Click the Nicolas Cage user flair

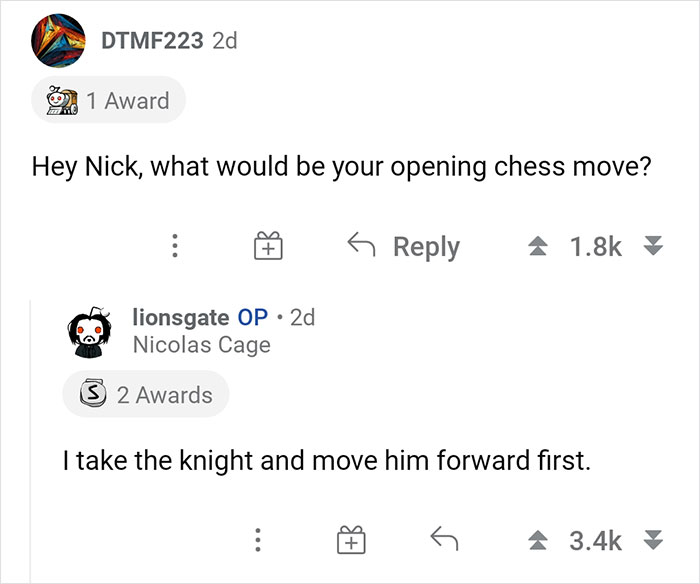point(201,345)
